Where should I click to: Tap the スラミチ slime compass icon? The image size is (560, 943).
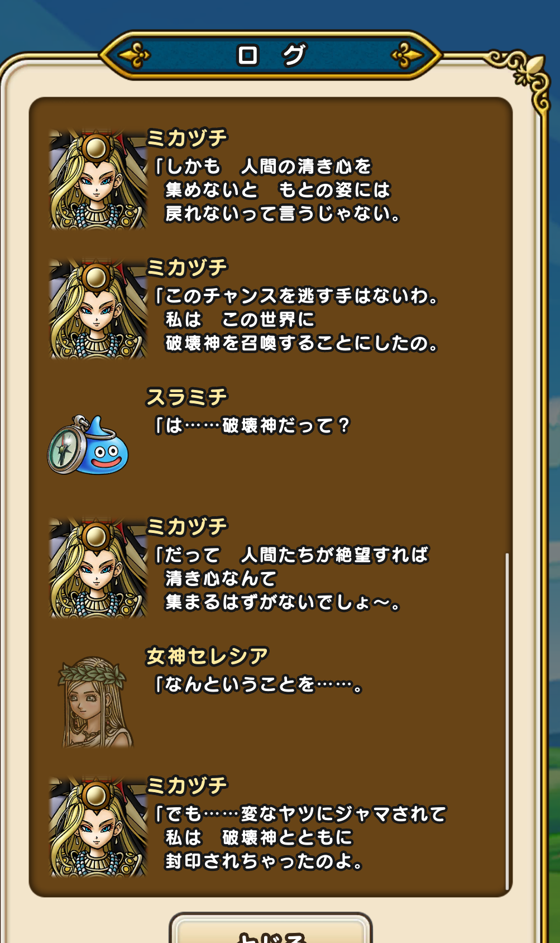(88, 445)
